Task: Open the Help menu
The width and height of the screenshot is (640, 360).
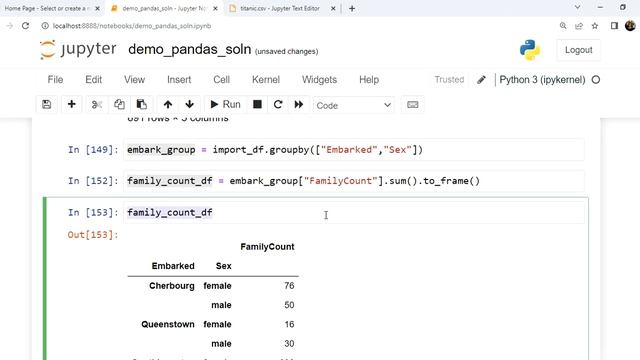Action: pyautogui.click(x=369, y=80)
